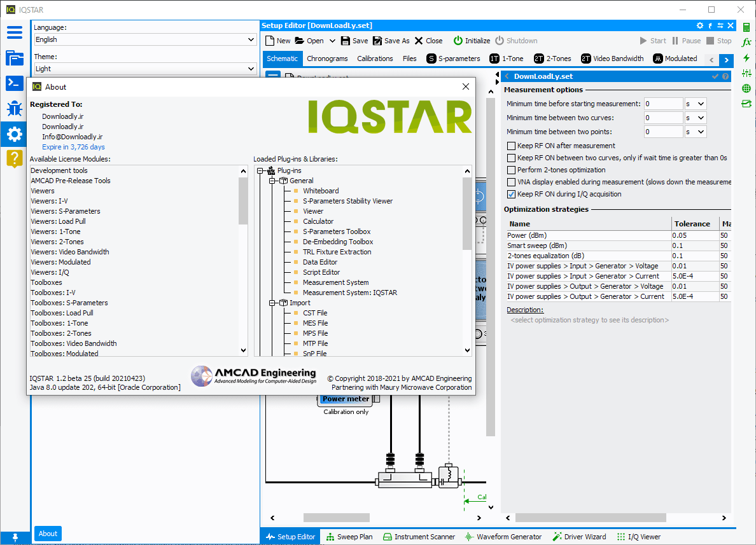This screenshot has width=756, height=545.
Task: Toggle the Power meter component checkbox
Action: click(x=377, y=399)
